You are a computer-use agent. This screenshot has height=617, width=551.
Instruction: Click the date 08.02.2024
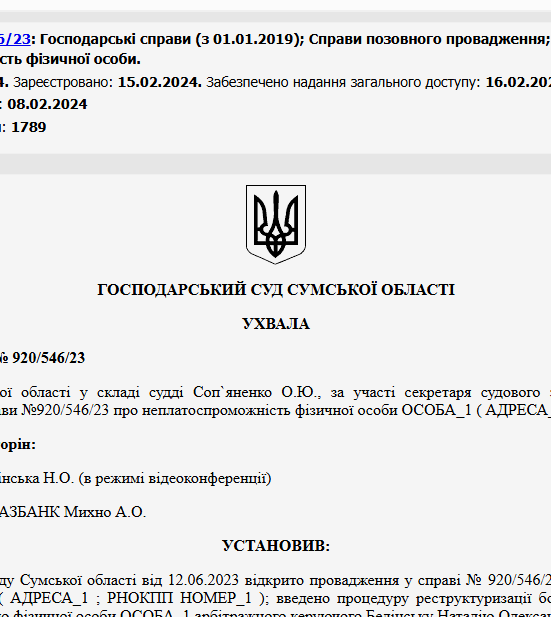47,104
